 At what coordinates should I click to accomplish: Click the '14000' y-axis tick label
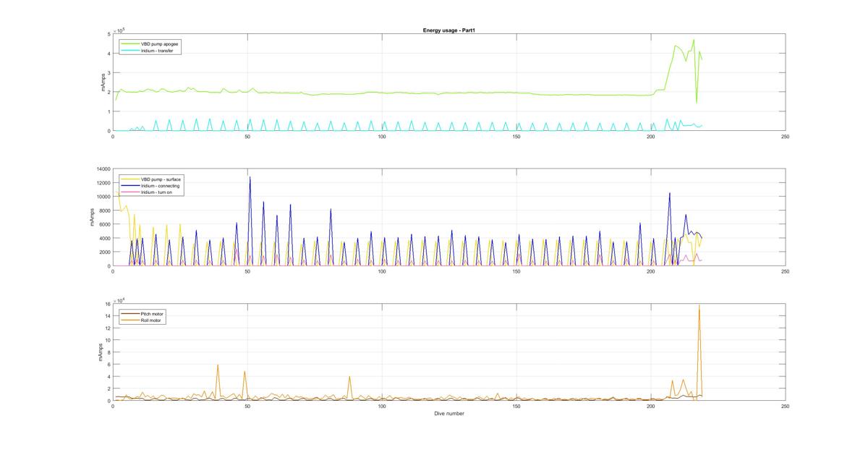click(x=102, y=169)
